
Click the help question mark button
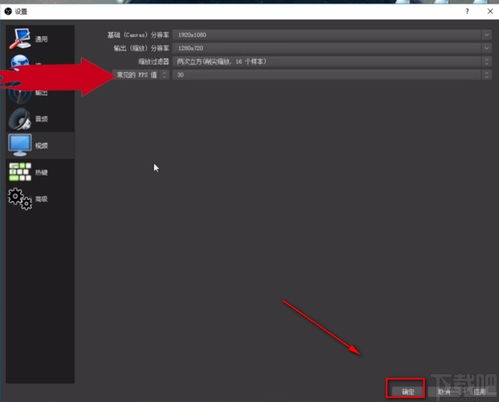click(467, 11)
